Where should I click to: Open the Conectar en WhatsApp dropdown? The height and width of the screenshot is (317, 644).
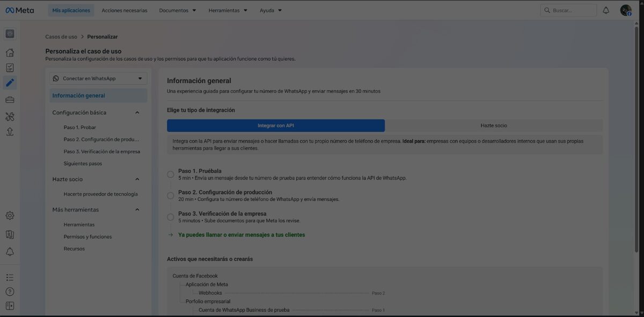pos(99,78)
